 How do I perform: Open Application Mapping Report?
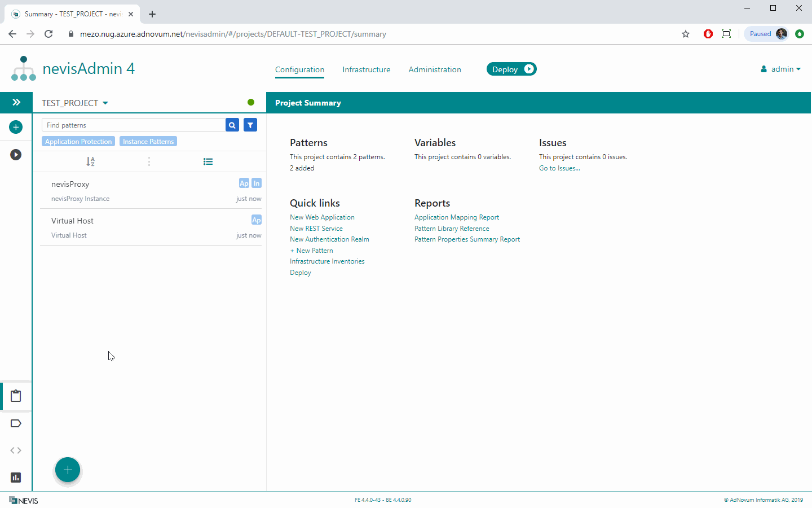point(457,217)
